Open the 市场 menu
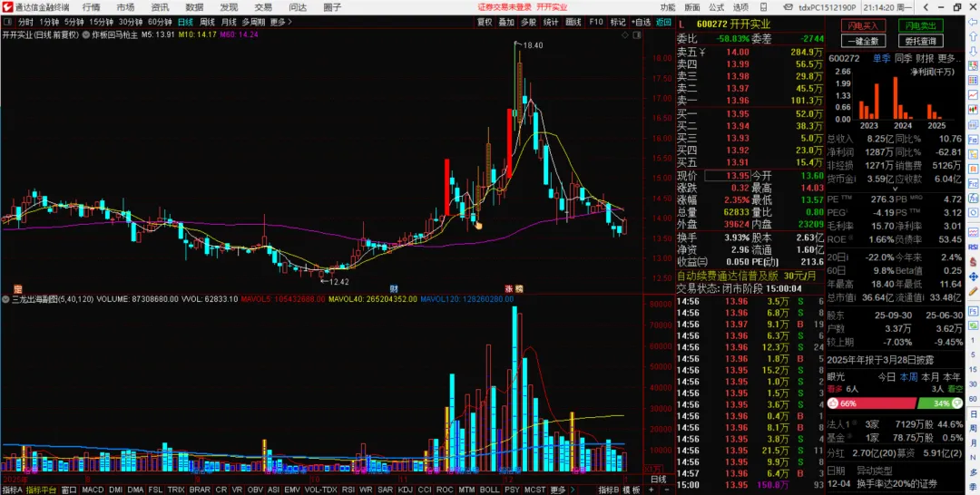Screen dimensions: 980x495 (x=125, y=7)
